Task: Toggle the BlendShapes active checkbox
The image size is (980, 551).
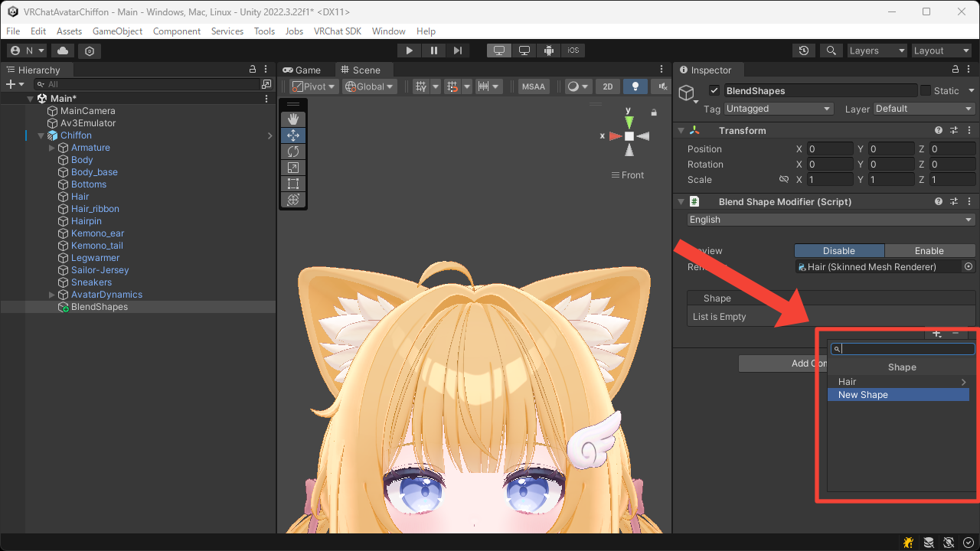Action: point(714,90)
